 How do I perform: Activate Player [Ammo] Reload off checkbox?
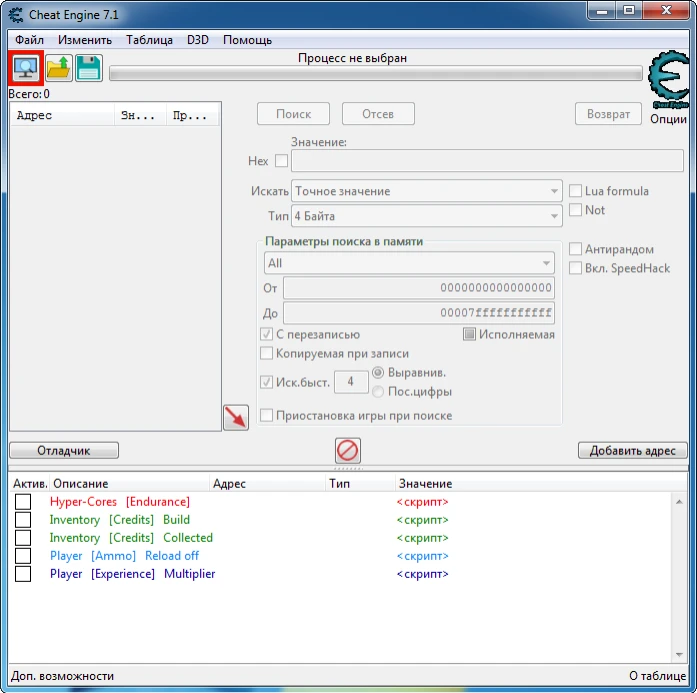(x=23, y=556)
